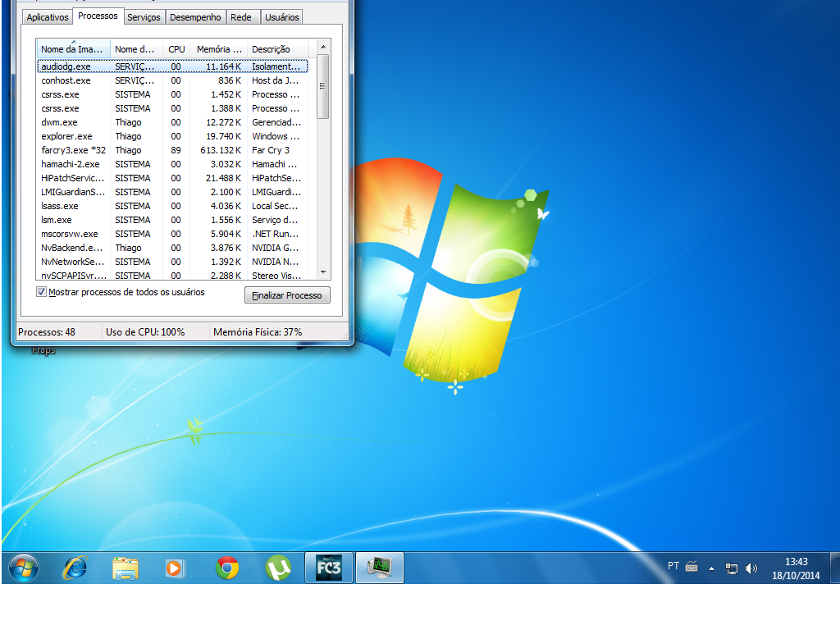The height and width of the screenshot is (630, 840).
Task: Open the Rede tab
Action: [x=241, y=17]
